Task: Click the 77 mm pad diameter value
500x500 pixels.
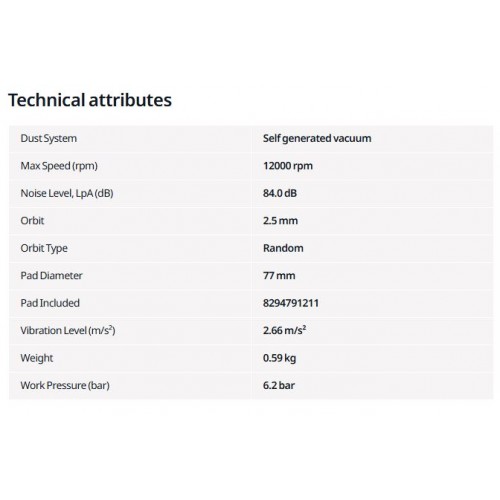Action: point(279,276)
